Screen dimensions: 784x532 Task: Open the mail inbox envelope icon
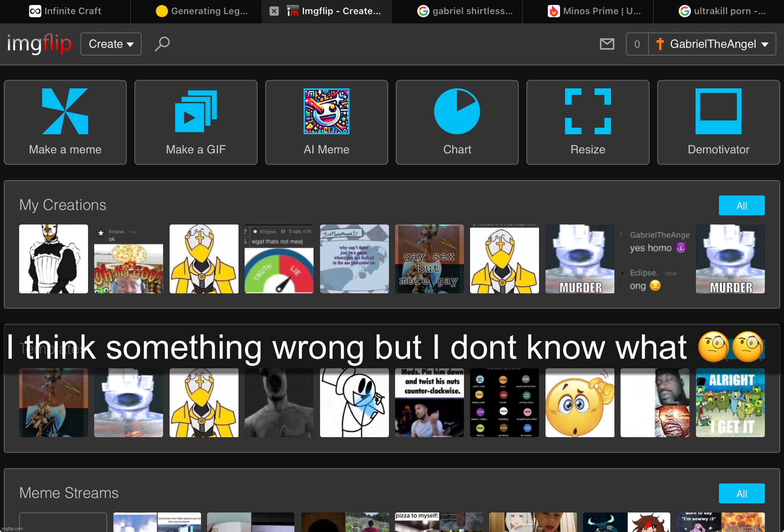(607, 44)
